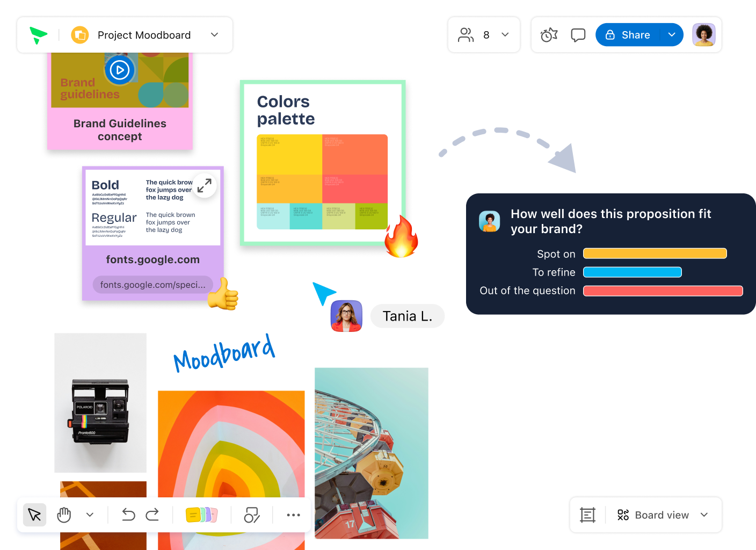This screenshot has width=756, height=550.
Task: Open the participants people icon
Action: pos(466,35)
